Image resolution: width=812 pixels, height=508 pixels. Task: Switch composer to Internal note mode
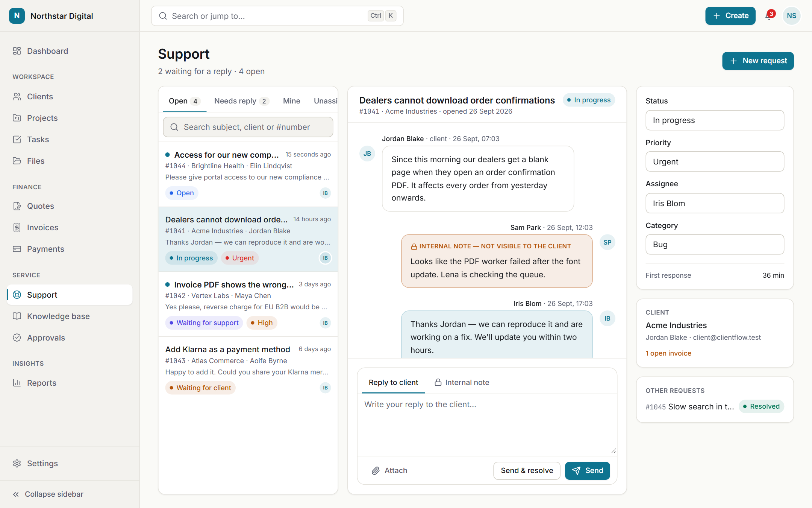(462, 382)
